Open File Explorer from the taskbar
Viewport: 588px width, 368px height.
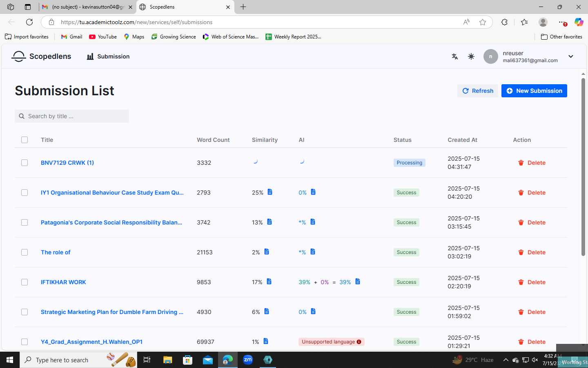(x=168, y=360)
